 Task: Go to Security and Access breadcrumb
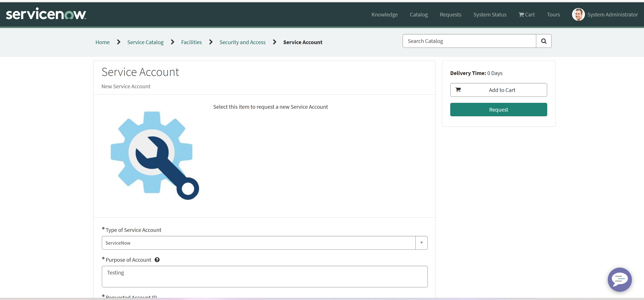click(242, 42)
